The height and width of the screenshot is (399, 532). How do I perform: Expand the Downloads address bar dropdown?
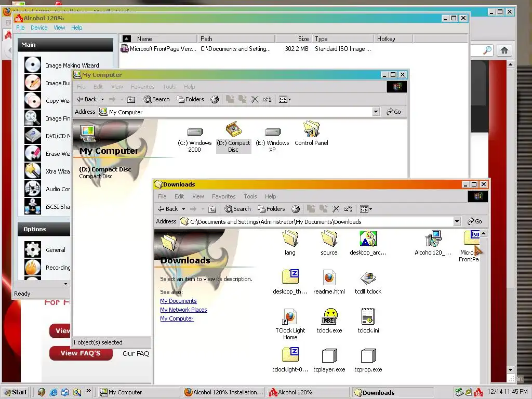pos(457,221)
